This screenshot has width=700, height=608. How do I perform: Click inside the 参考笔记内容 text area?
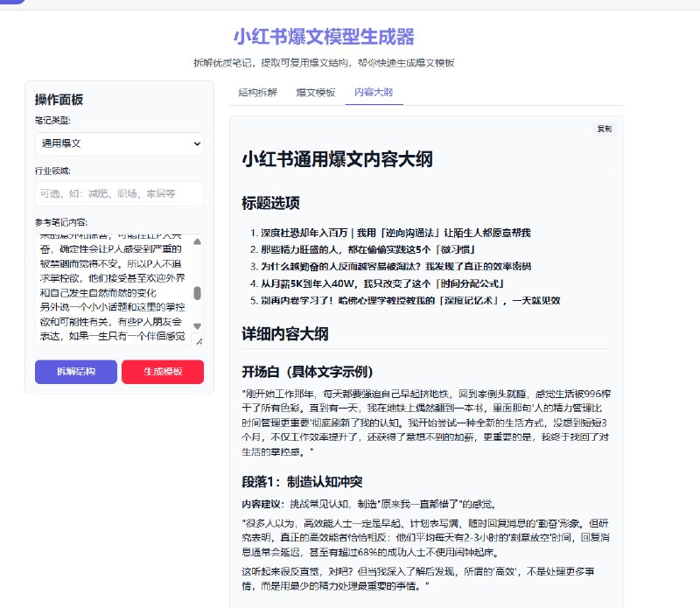(x=114, y=290)
